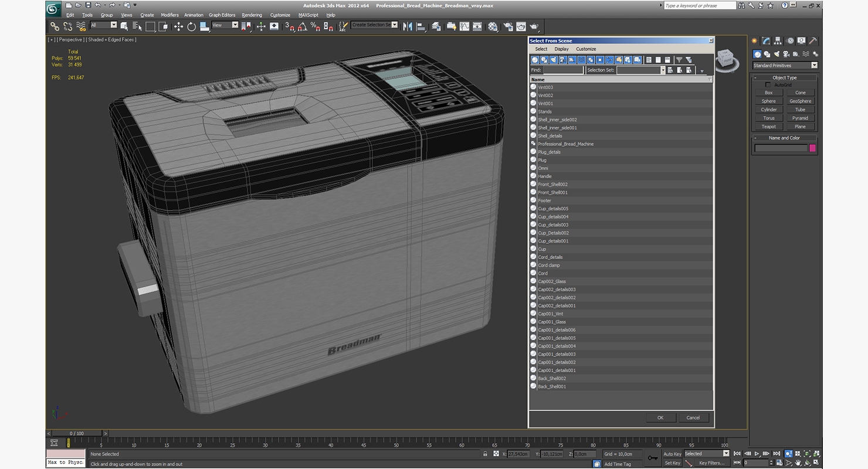Toggle Display Bone Objects filter in dialog

pos(609,60)
